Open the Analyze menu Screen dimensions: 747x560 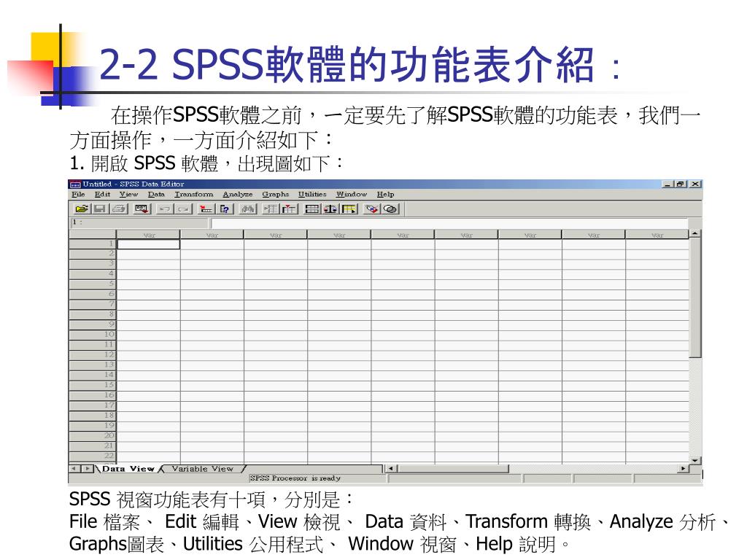[x=238, y=194]
